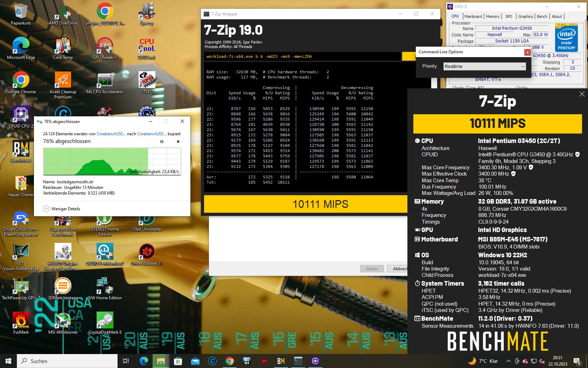Open notification center on taskbar
The image size is (588, 368).
(x=577, y=361)
